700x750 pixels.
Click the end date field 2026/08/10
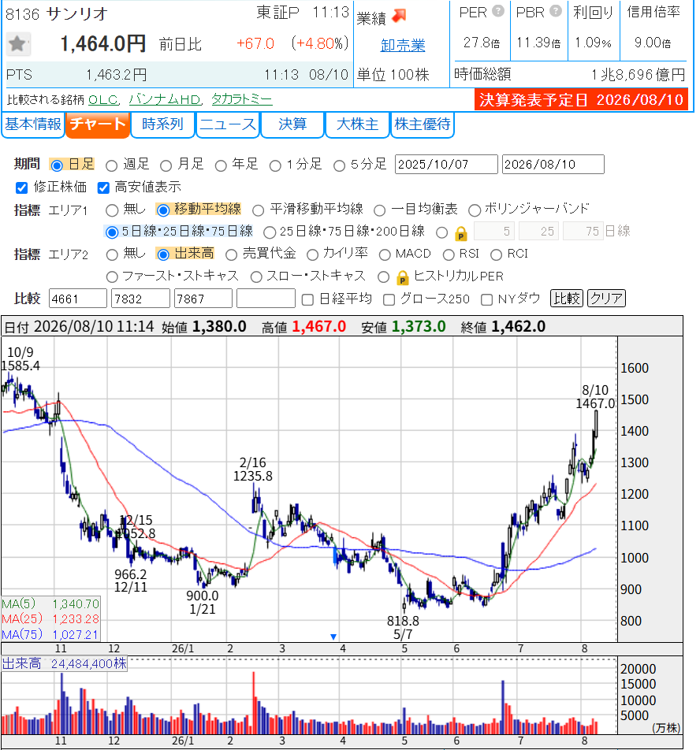click(553, 165)
